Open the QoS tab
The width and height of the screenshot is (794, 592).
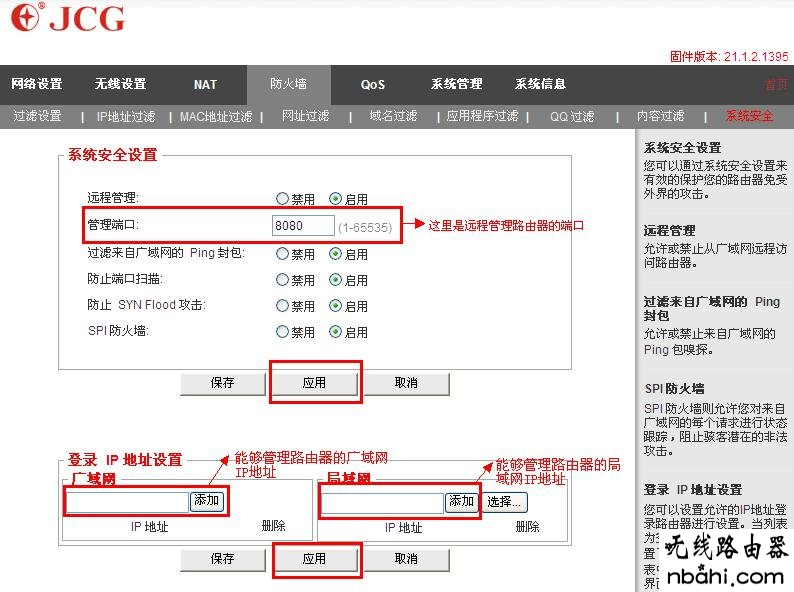coord(373,85)
